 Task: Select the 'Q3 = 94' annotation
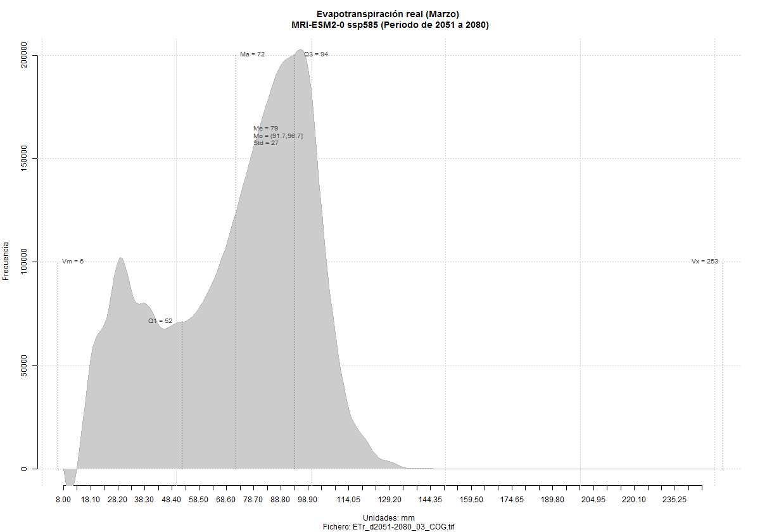pos(316,54)
